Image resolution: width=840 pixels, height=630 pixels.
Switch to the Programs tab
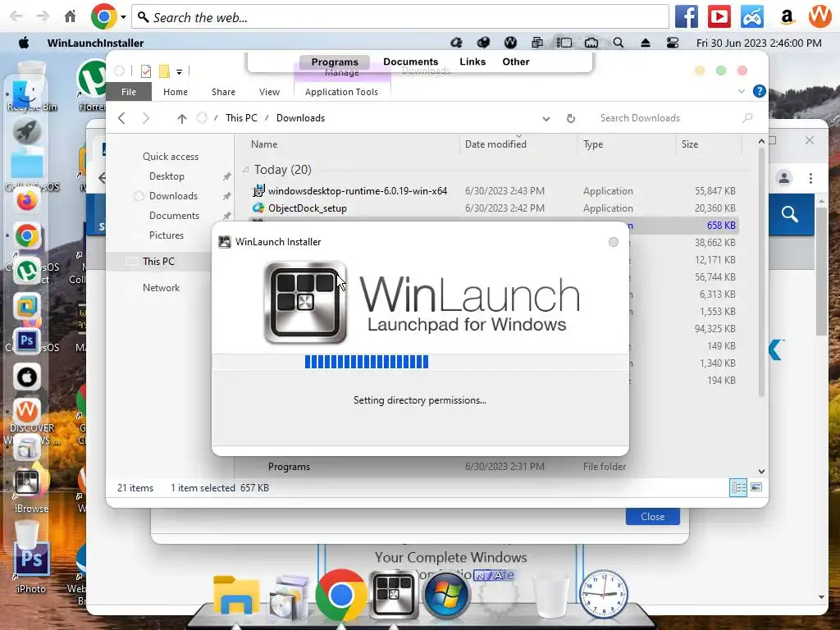(335, 62)
